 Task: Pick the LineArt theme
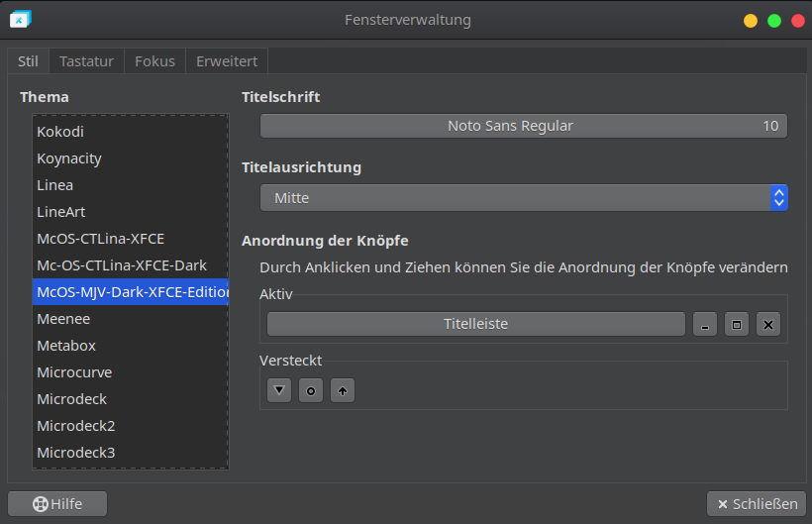(x=61, y=212)
